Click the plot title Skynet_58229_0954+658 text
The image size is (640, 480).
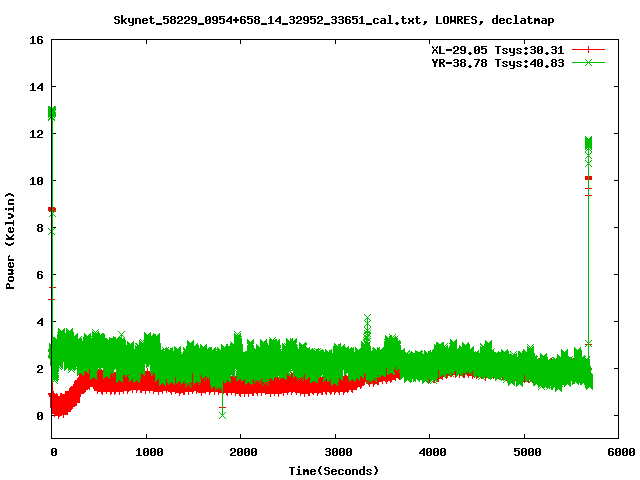(x=333, y=20)
